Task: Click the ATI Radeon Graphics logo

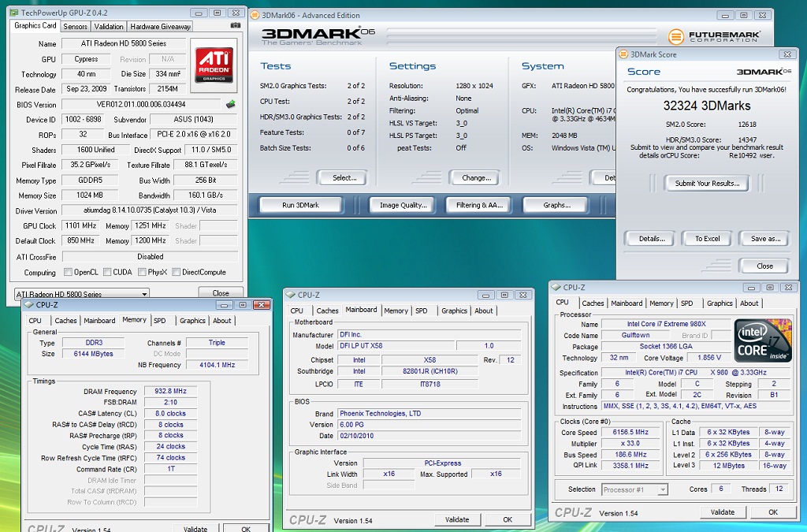Action: pyautogui.click(x=214, y=65)
